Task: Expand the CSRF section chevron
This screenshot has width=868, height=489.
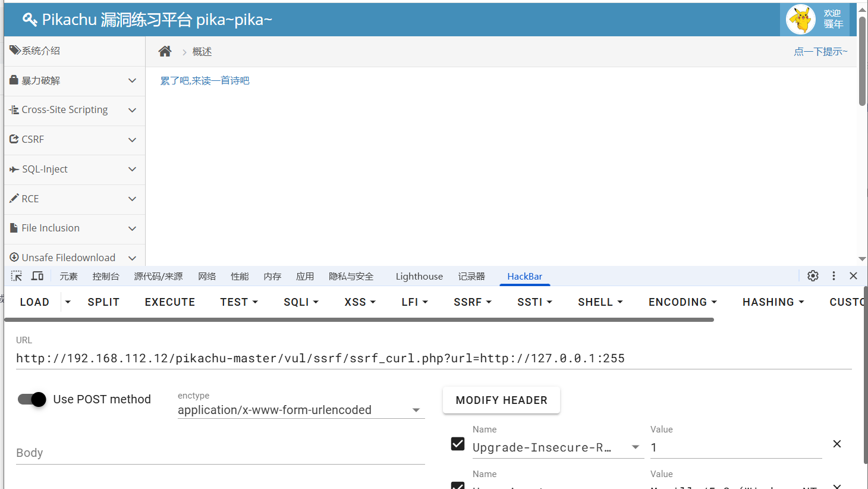Action: pos(132,140)
